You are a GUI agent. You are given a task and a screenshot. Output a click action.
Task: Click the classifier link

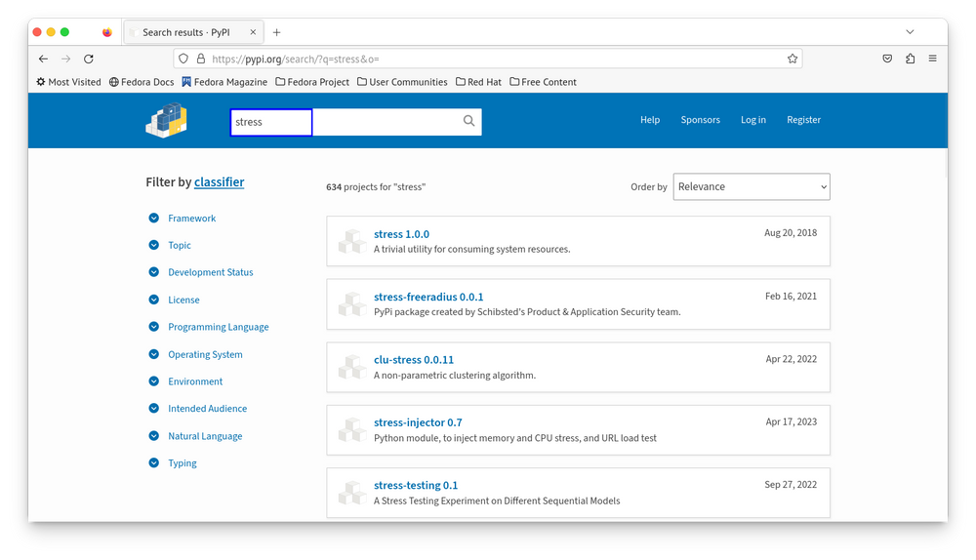click(x=219, y=182)
